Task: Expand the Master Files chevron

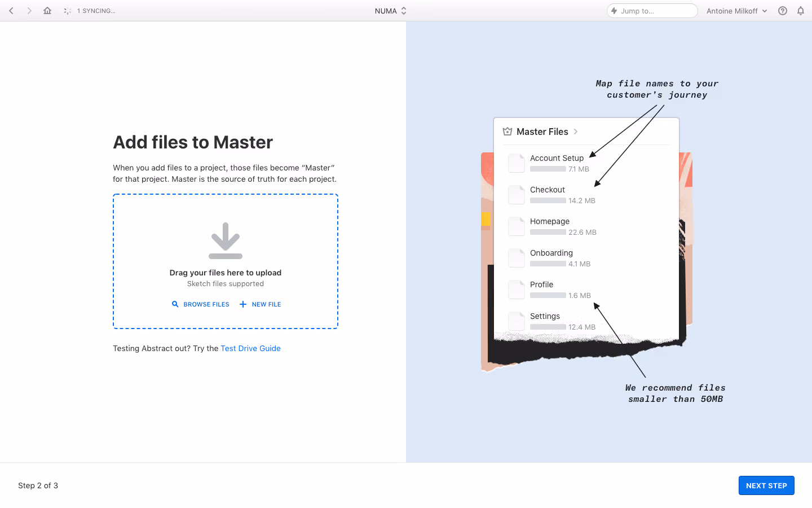Action: click(576, 132)
